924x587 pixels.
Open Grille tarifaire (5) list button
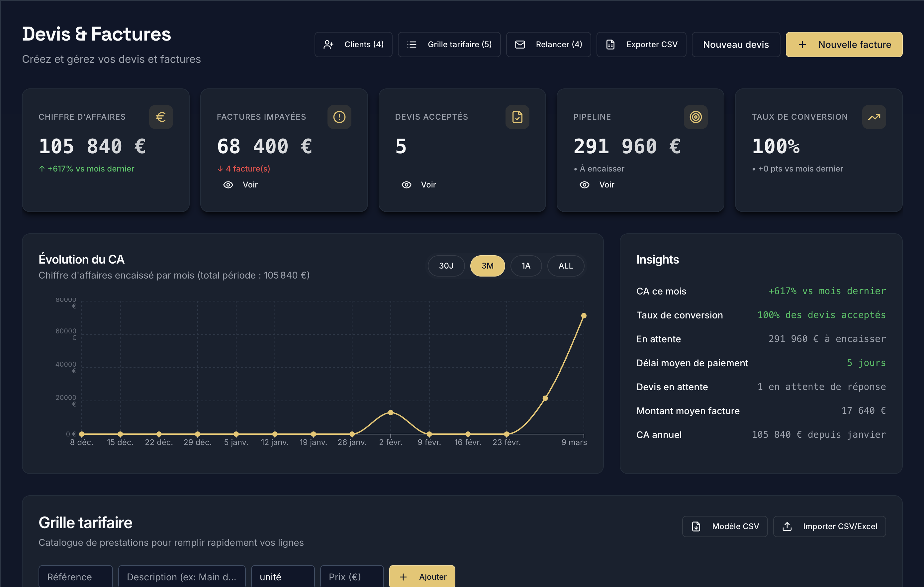coord(449,45)
